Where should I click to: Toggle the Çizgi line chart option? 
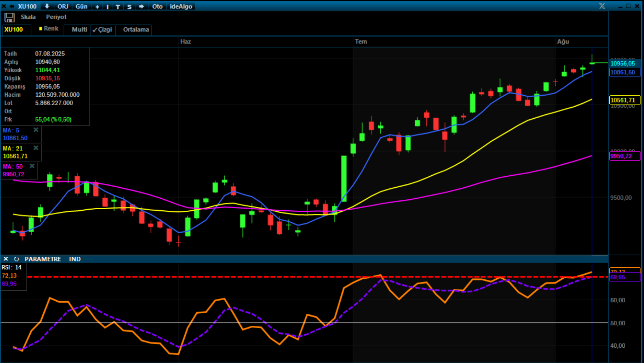[x=103, y=30]
